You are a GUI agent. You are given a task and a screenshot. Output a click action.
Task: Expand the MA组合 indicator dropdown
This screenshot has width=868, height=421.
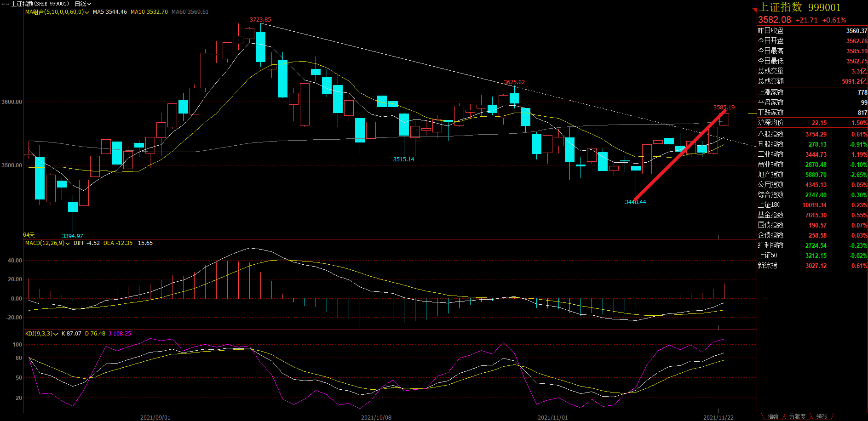(x=86, y=12)
